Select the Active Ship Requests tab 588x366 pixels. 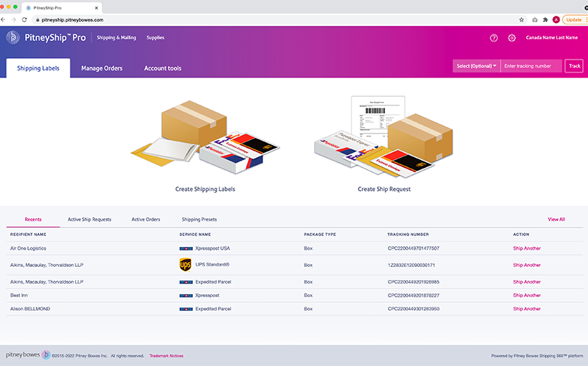pos(89,219)
